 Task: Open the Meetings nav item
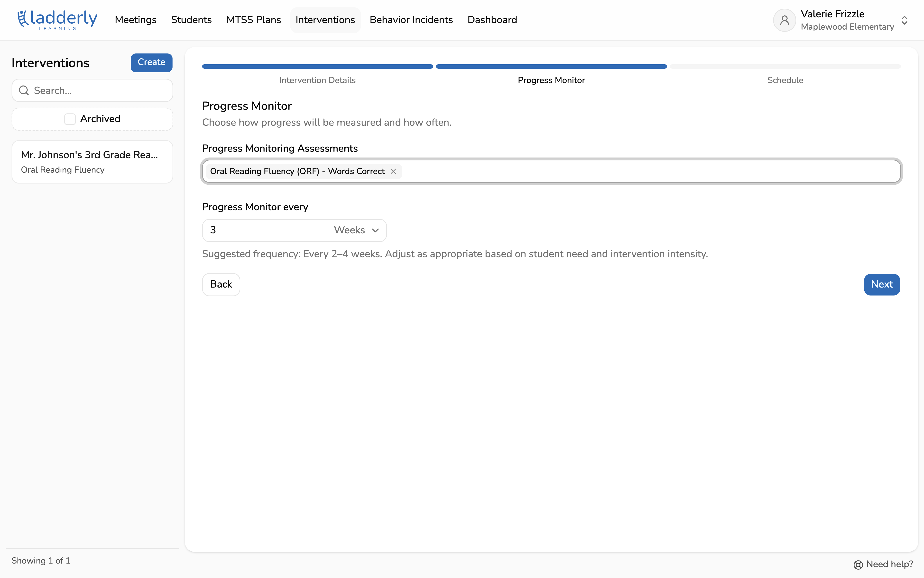click(135, 20)
